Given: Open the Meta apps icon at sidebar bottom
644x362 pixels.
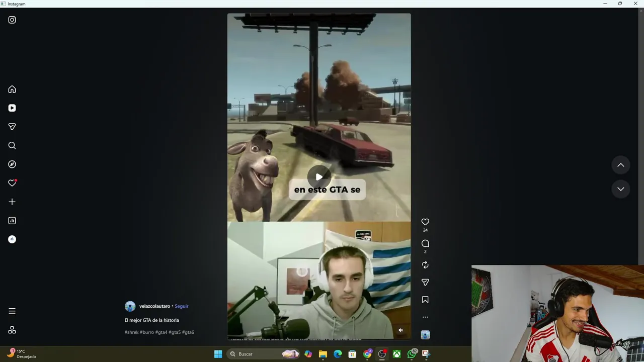Looking at the screenshot, I should pyautogui.click(x=12, y=330).
